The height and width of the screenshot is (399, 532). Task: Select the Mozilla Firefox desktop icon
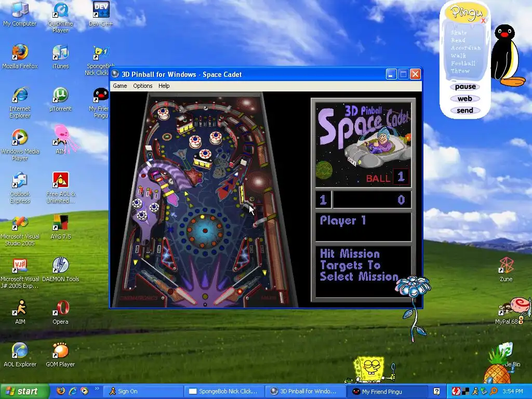[x=20, y=56]
